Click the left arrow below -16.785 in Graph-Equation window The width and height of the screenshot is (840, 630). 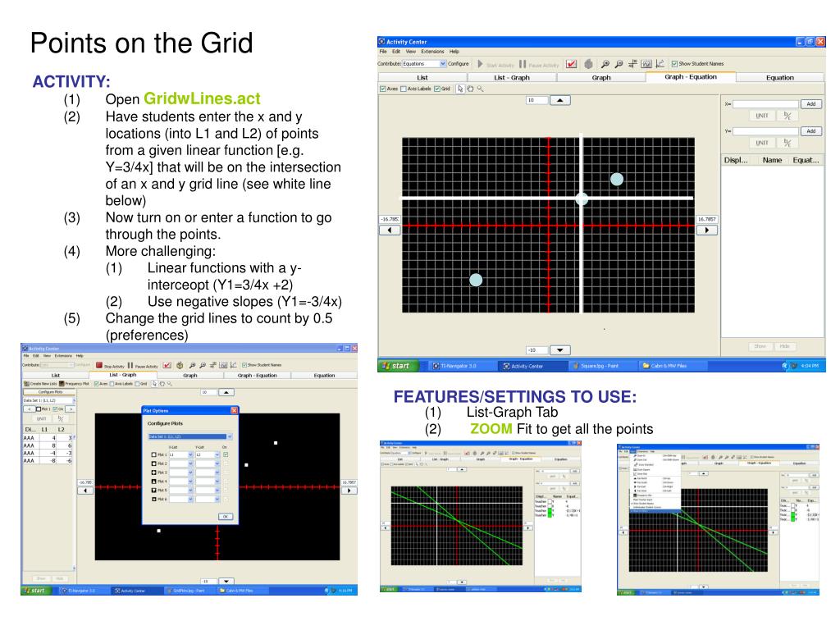[x=390, y=231]
